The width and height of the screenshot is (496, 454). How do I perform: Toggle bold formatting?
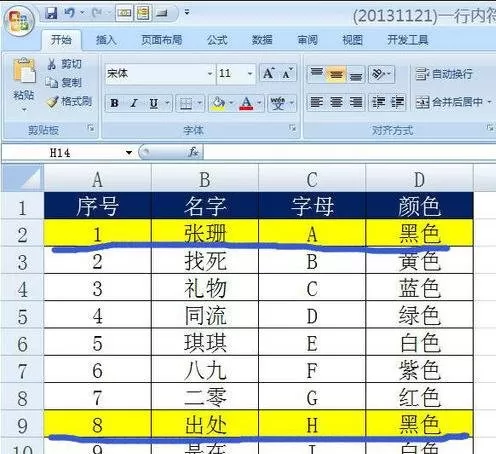click(x=114, y=103)
